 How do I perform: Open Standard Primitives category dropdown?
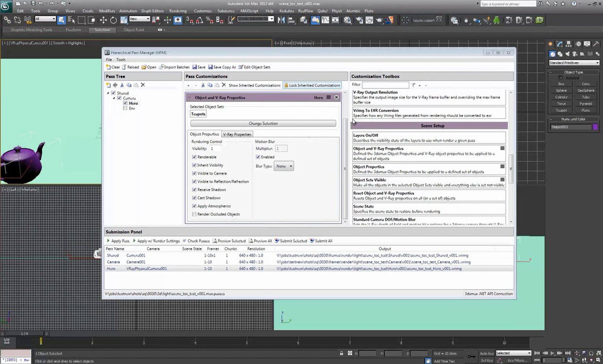(x=574, y=63)
